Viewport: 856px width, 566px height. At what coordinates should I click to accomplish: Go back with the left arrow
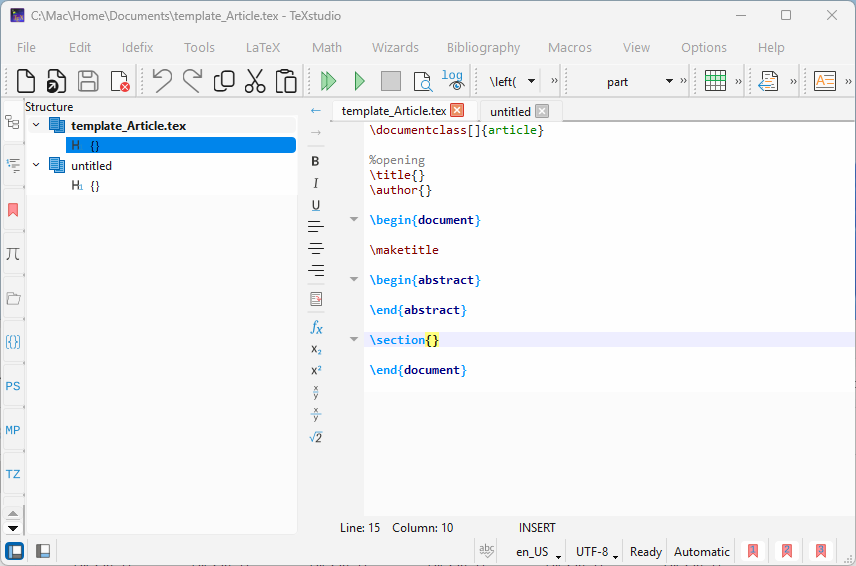click(316, 111)
